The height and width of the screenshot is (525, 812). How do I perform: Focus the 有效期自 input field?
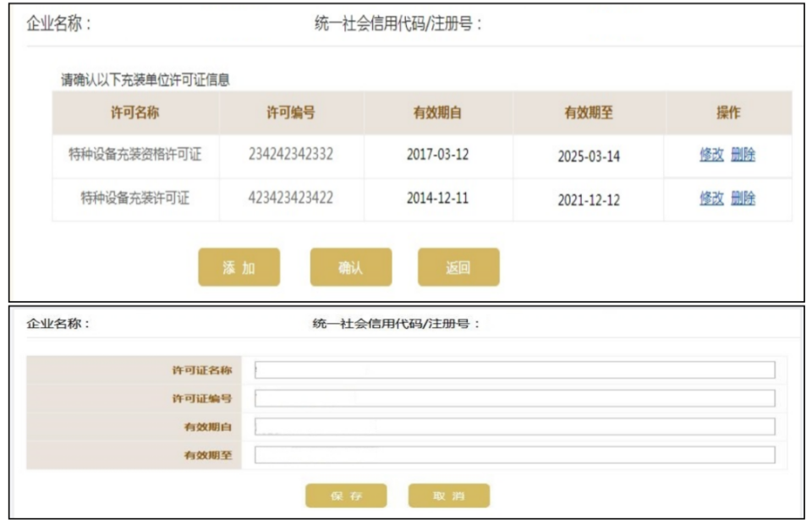[x=515, y=427]
